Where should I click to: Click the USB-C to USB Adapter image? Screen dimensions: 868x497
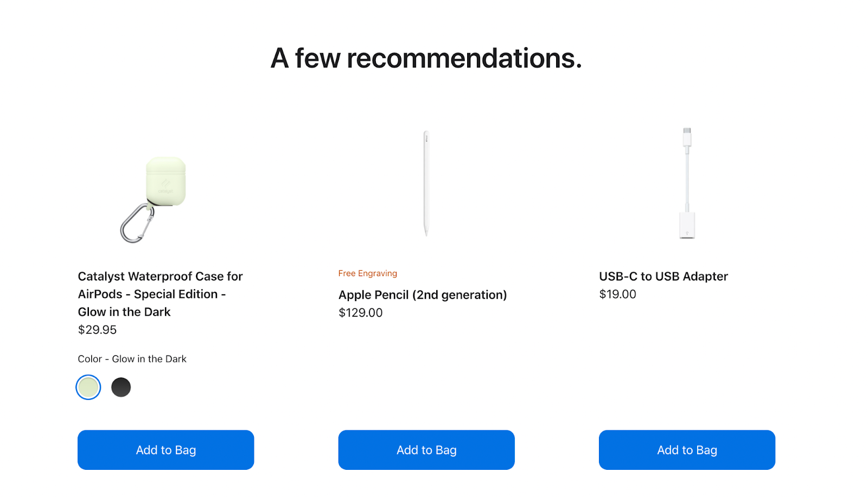tap(687, 183)
